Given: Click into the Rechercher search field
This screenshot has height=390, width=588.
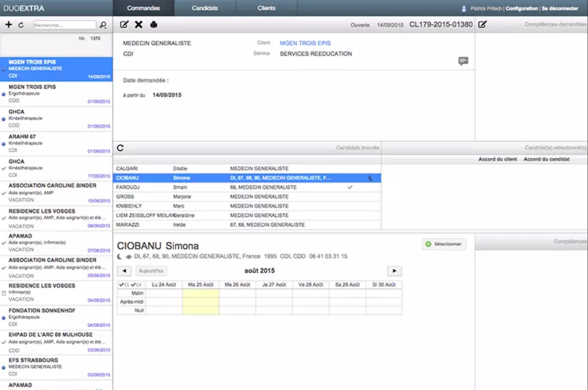Looking at the screenshot, I should coord(64,25).
